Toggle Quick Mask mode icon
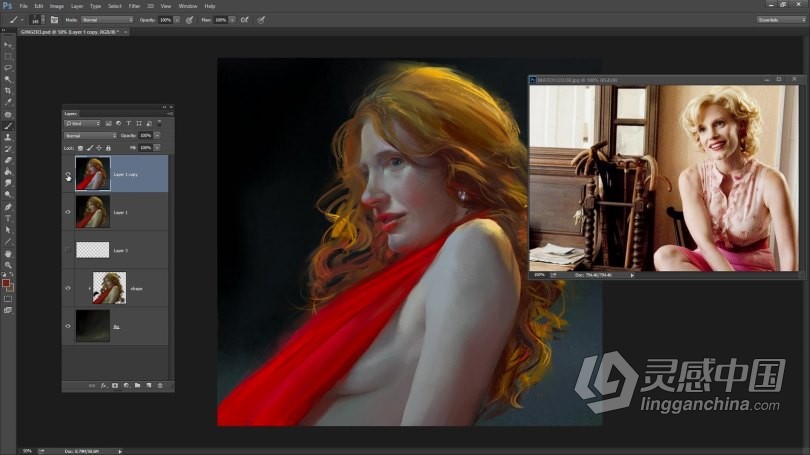 8,299
